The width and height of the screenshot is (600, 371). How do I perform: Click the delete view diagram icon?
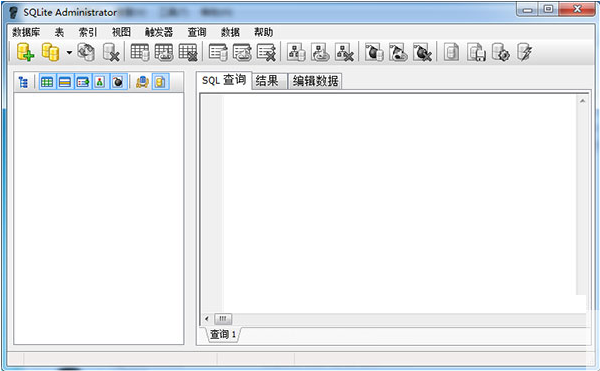tap(344, 52)
